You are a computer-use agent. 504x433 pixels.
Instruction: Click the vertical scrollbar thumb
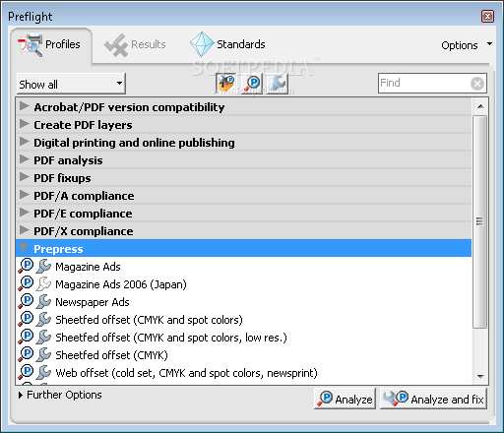point(480,221)
